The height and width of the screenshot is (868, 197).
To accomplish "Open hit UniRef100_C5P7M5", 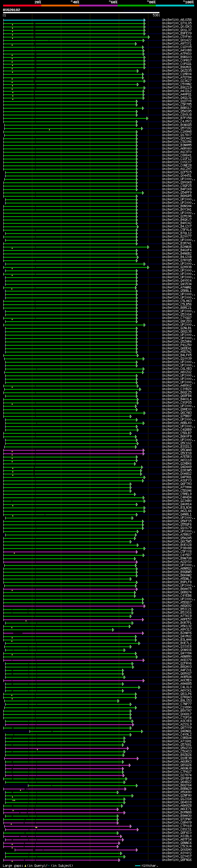I will coord(177,104).
